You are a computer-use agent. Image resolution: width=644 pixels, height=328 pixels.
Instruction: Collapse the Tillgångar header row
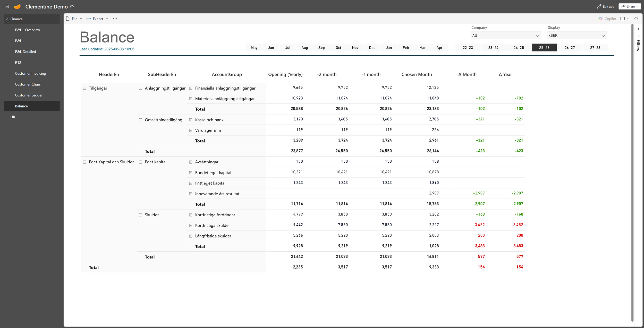pos(84,88)
